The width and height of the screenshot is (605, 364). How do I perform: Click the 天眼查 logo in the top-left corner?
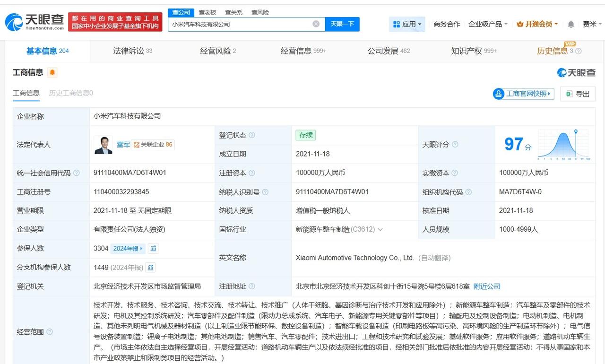point(32,22)
